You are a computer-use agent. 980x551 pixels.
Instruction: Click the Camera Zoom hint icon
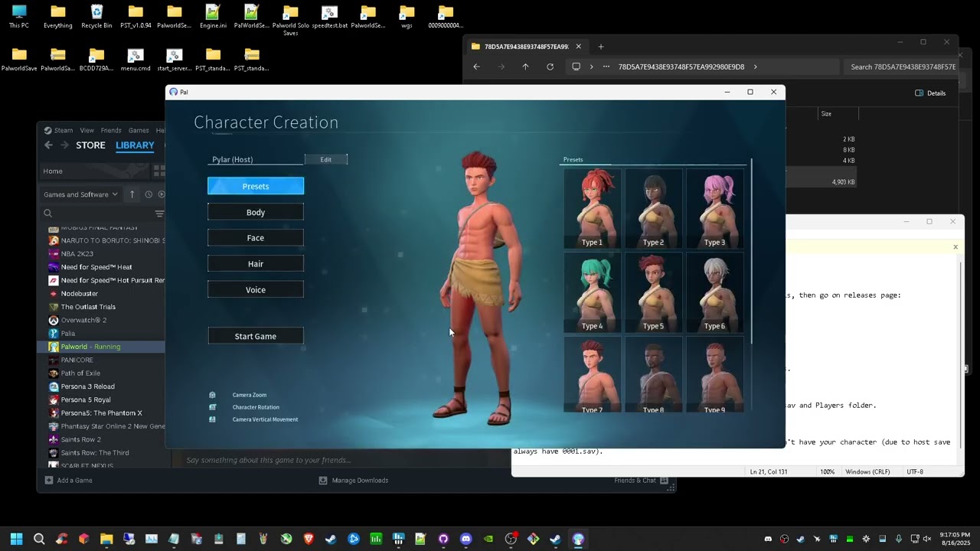click(x=213, y=395)
